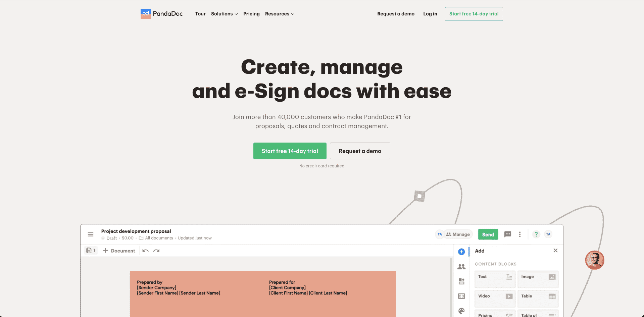Close the Add panel
The image size is (644, 317).
(555, 251)
